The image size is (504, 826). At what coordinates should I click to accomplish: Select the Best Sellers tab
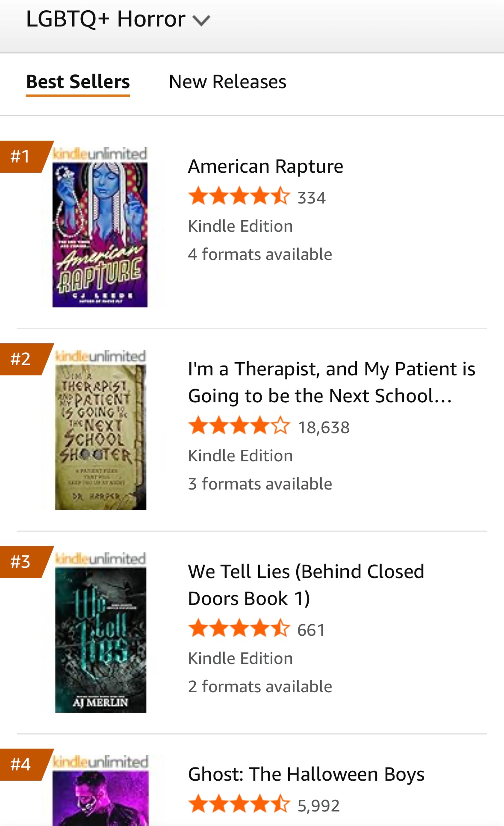pos(78,82)
